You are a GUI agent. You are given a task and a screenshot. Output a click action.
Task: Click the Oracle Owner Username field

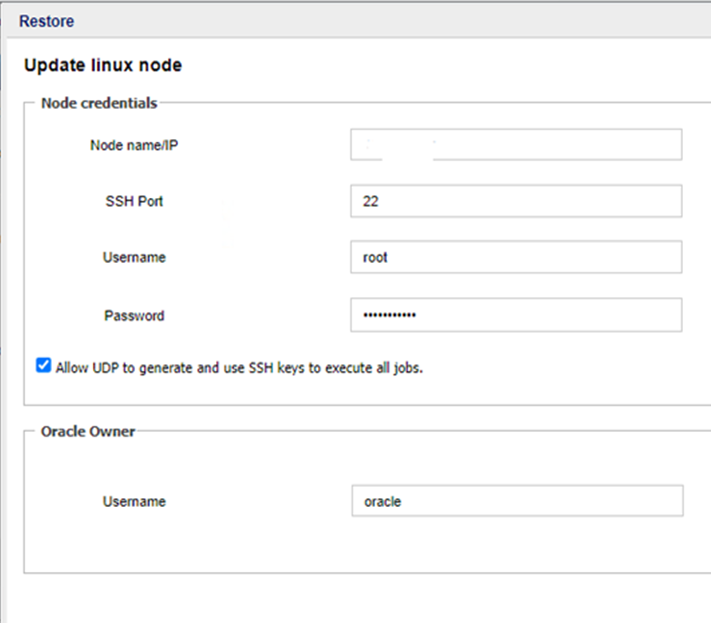pyautogui.click(x=516, y=501)
